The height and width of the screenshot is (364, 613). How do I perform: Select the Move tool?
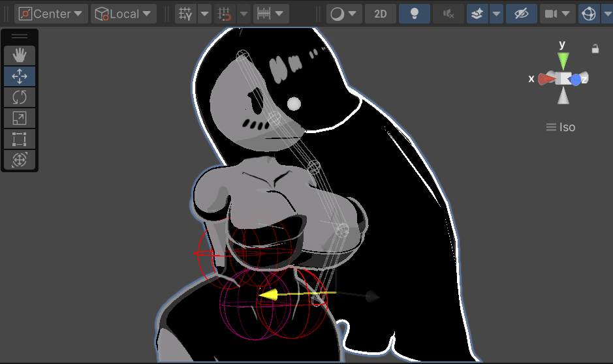20,76
